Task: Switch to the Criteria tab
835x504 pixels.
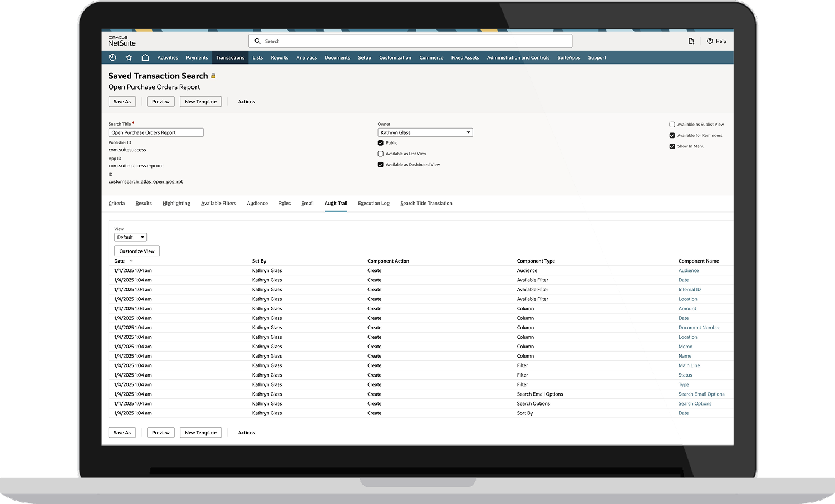Action: (116, 204)
